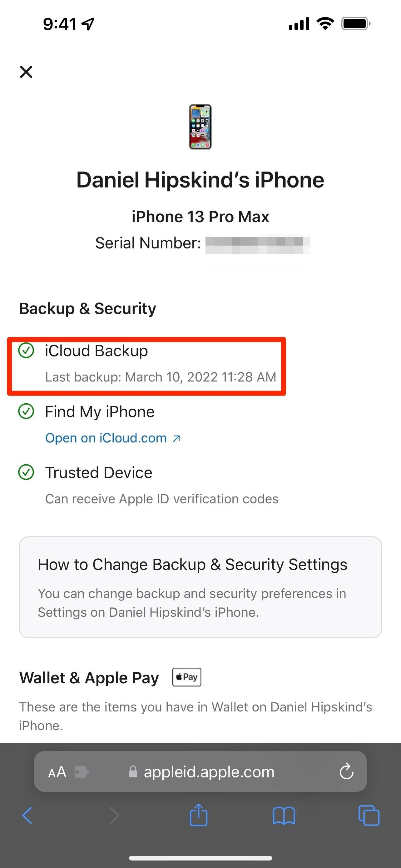401x868 pixels.
Task: Tap the home indicator bar
Action: 200,858
